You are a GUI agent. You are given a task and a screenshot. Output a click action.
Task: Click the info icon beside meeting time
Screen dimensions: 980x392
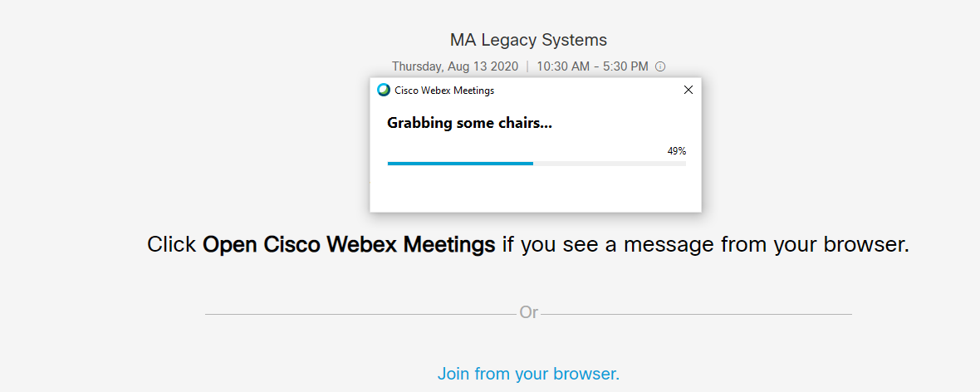[x=660, y=66]
